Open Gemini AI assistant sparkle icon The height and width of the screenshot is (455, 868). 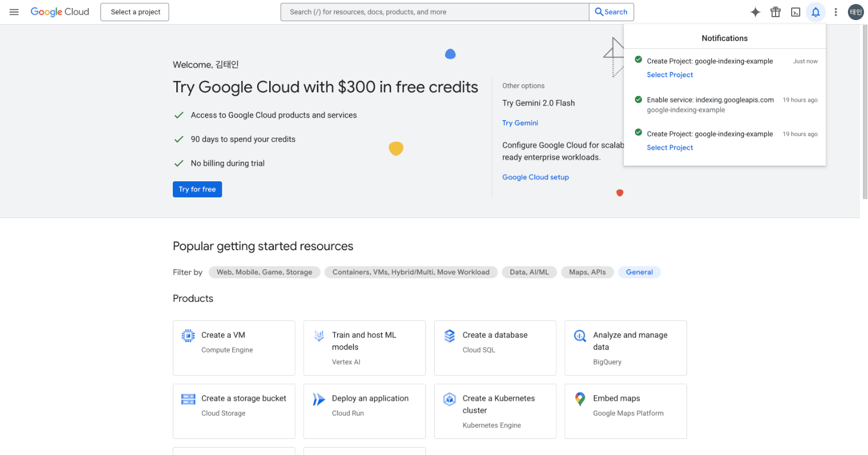click(x=755, y=12)
